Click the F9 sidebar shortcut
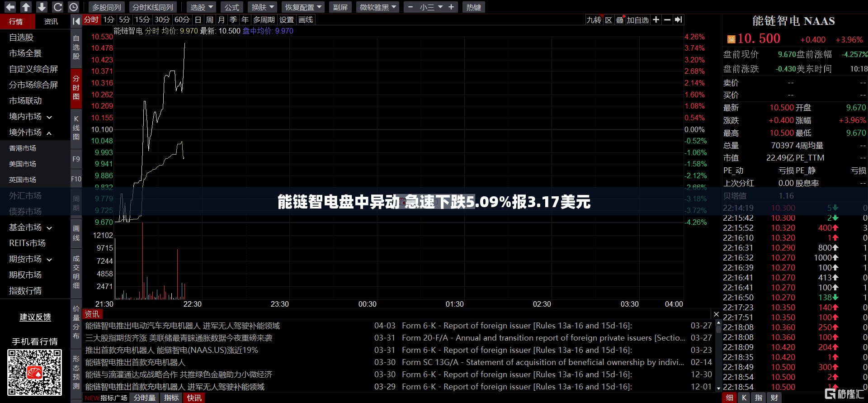 click(x=76, y=159)
